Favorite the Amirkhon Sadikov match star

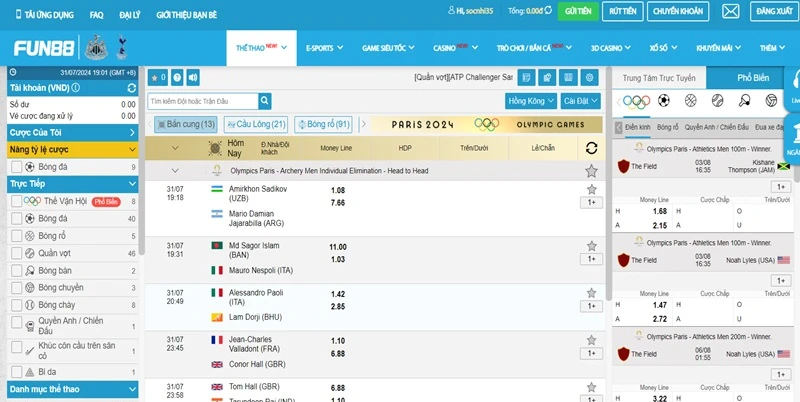point(592,188)
